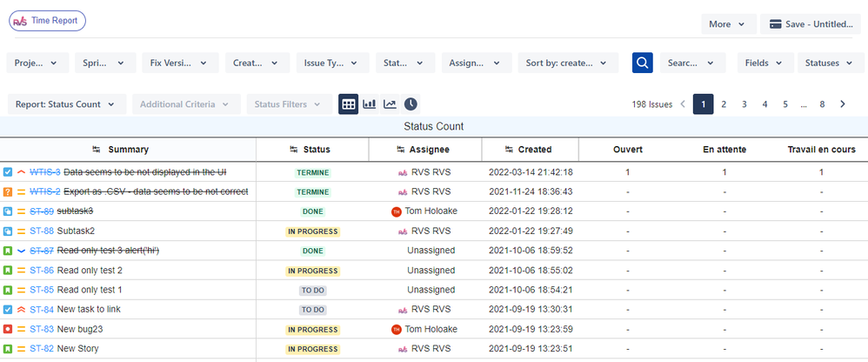Click Save - Untitled button
This screenshot has height=362, width=868.
click(811, 24)
